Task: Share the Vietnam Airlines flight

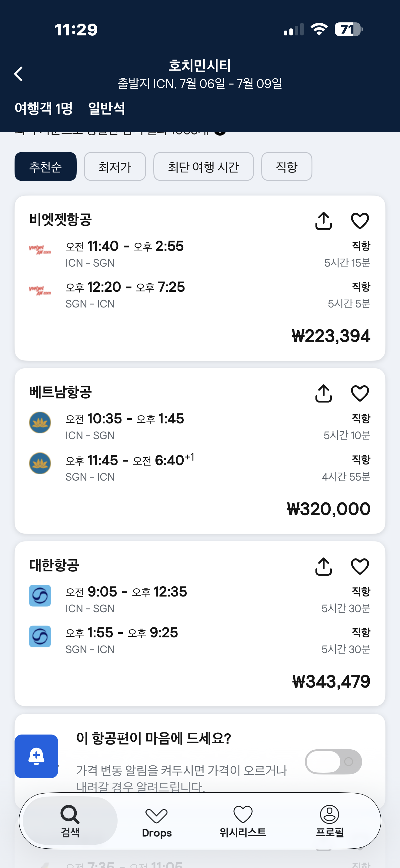Action: click(323, 393)
